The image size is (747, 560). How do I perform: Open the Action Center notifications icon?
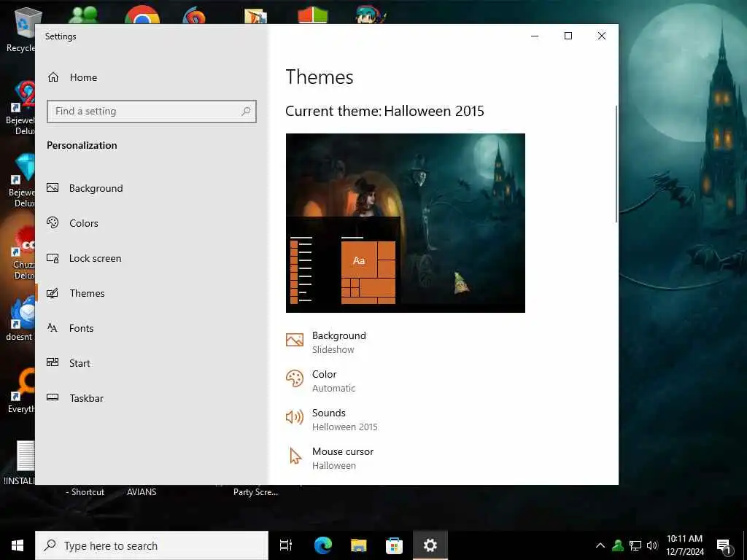724,546
